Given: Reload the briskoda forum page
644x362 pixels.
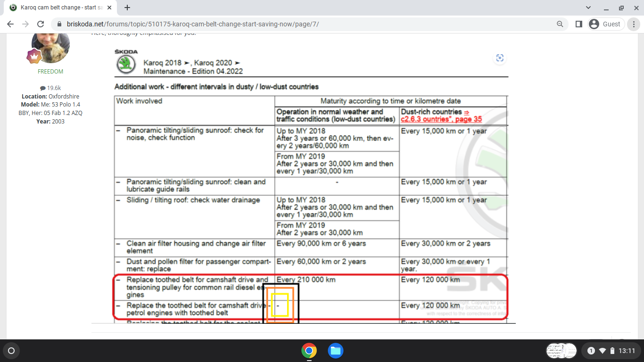Looking at the screenshot, I should [x=40, y=24].
